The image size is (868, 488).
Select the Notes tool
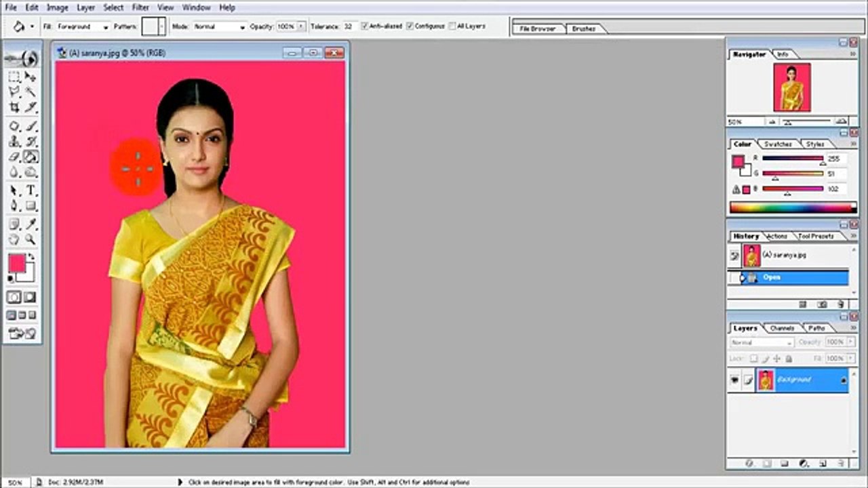pos(14,224)
